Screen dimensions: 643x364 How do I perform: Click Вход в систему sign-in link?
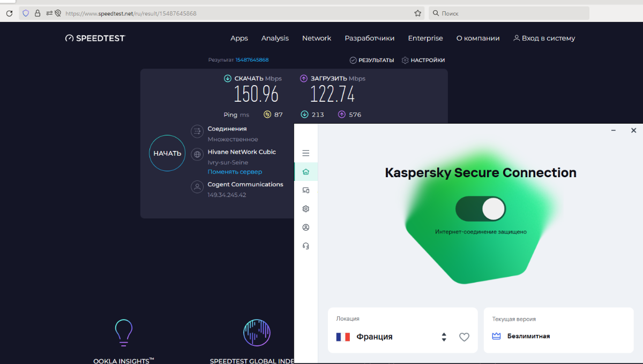[544, 38]
